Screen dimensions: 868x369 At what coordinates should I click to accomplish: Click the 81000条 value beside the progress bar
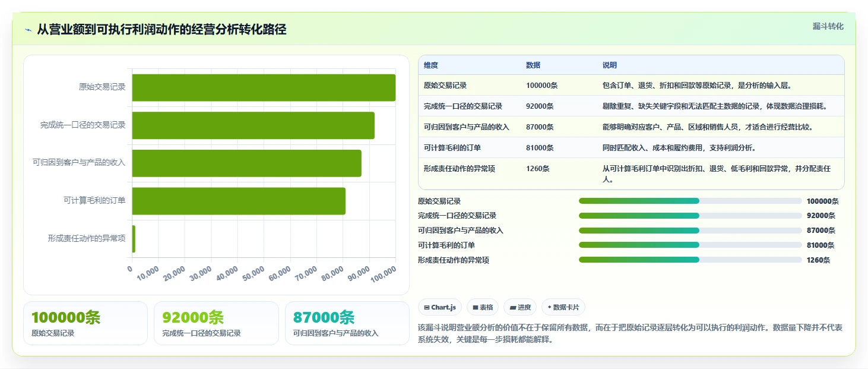(821, 245)
